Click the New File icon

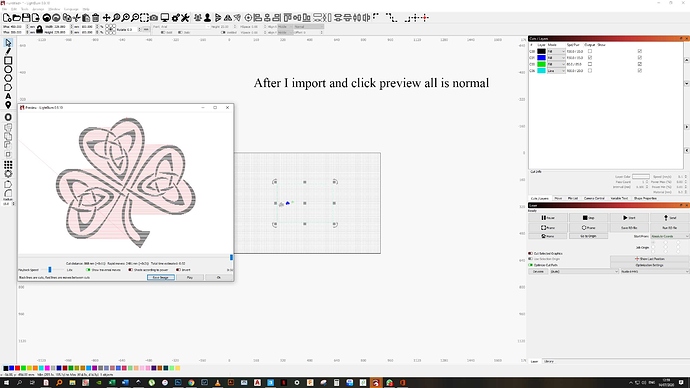pos(7,18)
